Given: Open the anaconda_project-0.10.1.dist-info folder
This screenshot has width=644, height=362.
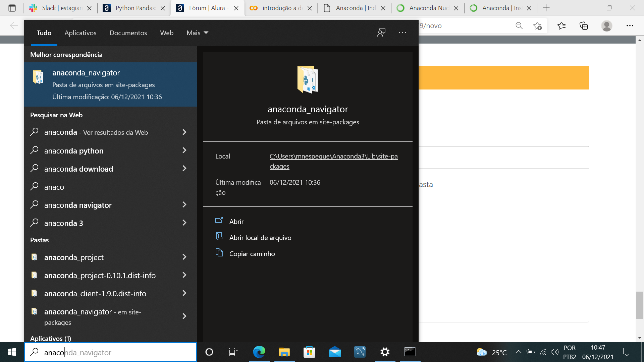Looking at the screenshot, I should point(100,275).
